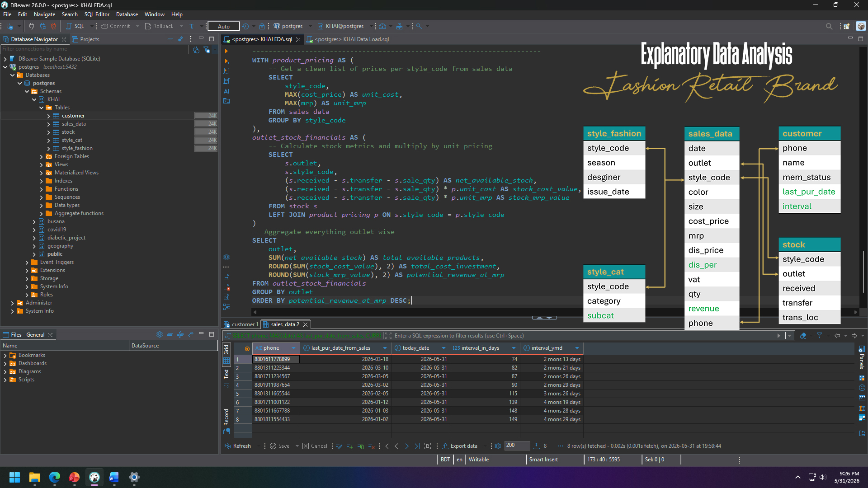Go to next result row arrow
The width and height of the screenshot is (868, 488).
[406, 446]
